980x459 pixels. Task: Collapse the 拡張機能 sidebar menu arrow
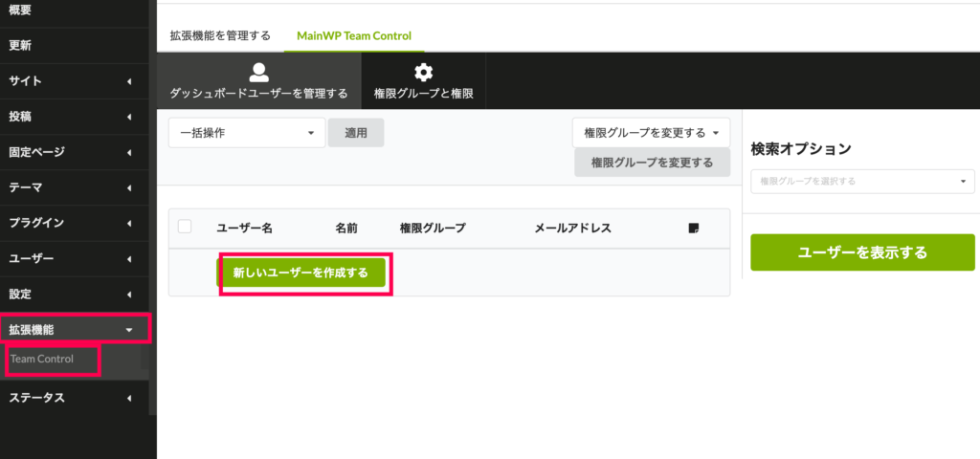click(x=129, y=330)
